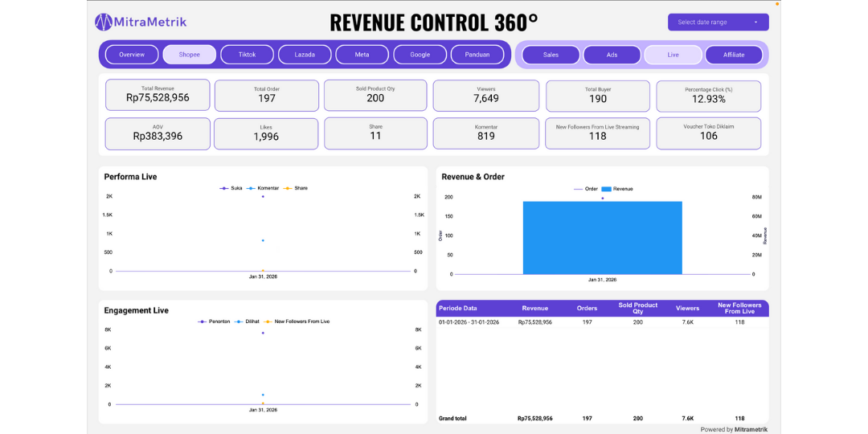Open the Tiktok tab

(247, 55)
